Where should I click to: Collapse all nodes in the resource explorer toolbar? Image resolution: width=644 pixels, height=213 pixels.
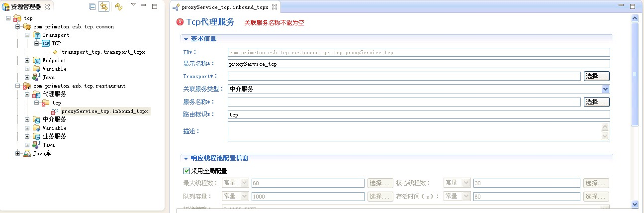point(92,7)
